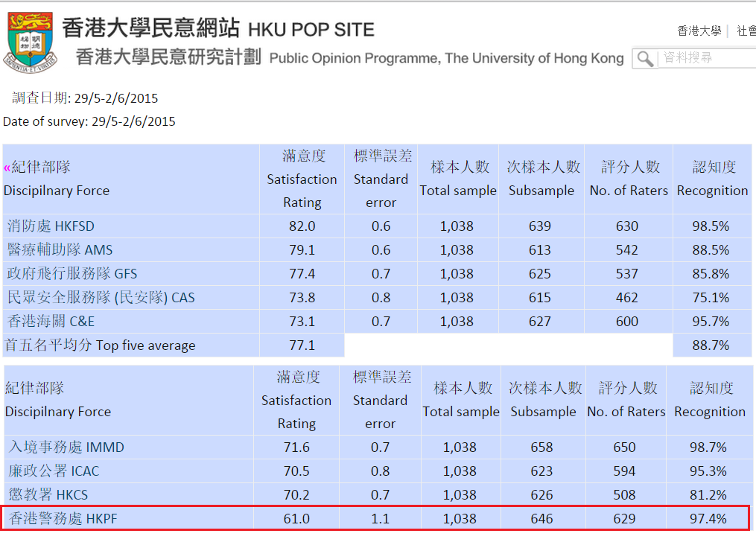Click the Satisfaction Rating header in the first table

302,179
